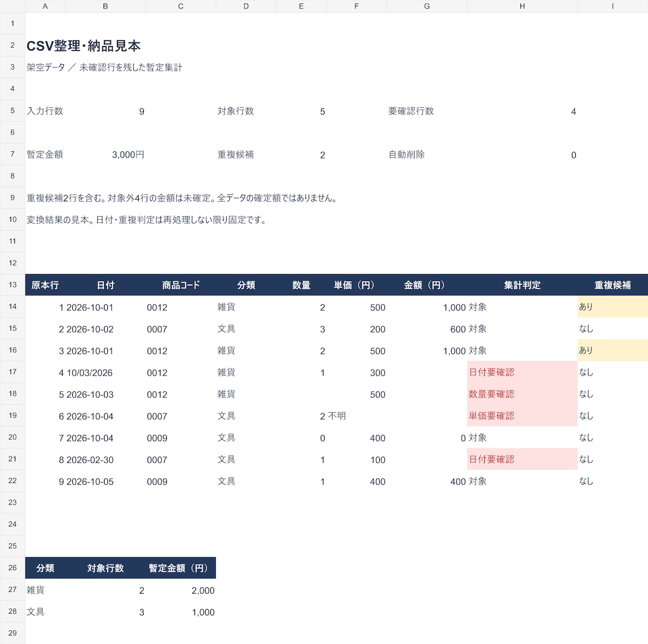Click the title CSV整理・納品見本
Image resolution: width=648 pixels, height=644 pixels.
pyautogui.click(x=83, y=46)
